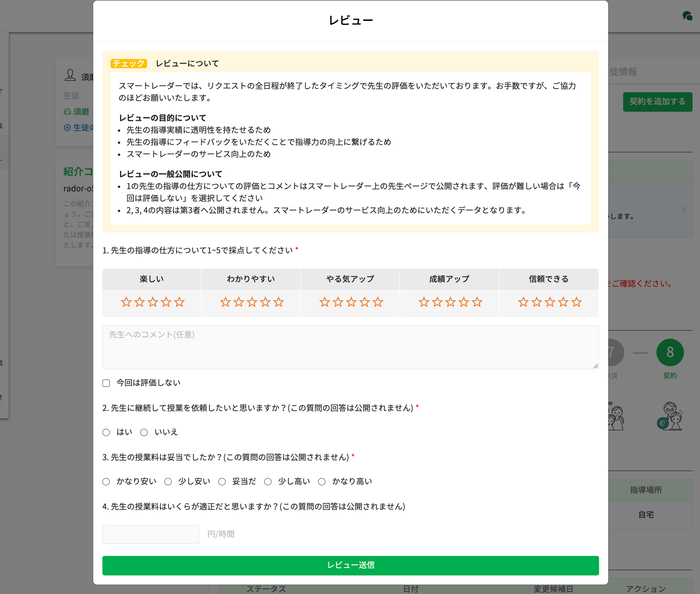The image size is (700, 594).
Task: Set やる気アップ to one star
Action: point(325,302)
